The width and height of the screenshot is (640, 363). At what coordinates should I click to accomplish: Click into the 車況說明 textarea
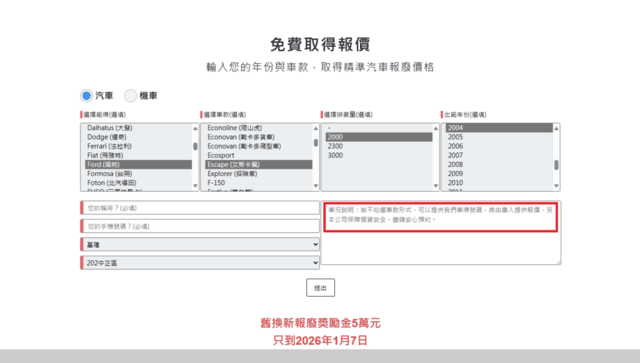[441, 233]
